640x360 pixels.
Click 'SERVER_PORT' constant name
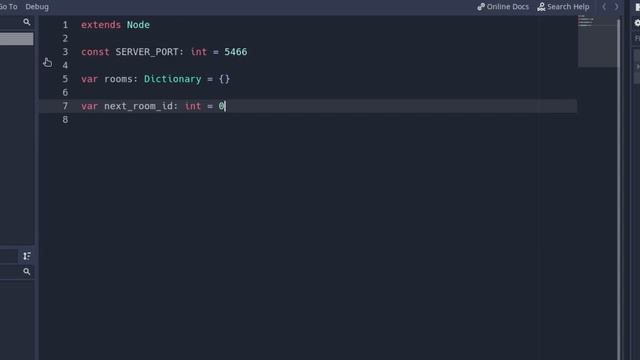(147, 52)
